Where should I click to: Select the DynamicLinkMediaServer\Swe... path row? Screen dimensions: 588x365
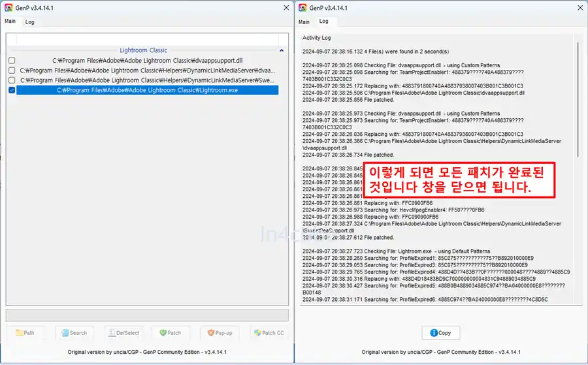(x=148, y=80)
